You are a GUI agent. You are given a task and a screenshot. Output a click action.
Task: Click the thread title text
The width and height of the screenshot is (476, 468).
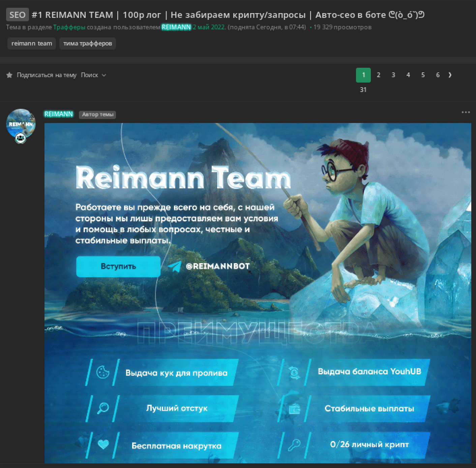[228, 15]
